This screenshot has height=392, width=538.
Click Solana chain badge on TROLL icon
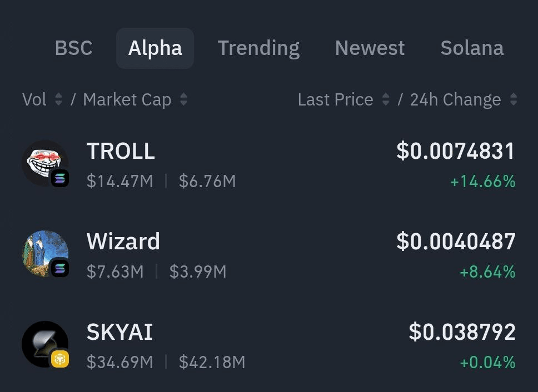coord(60,178)
